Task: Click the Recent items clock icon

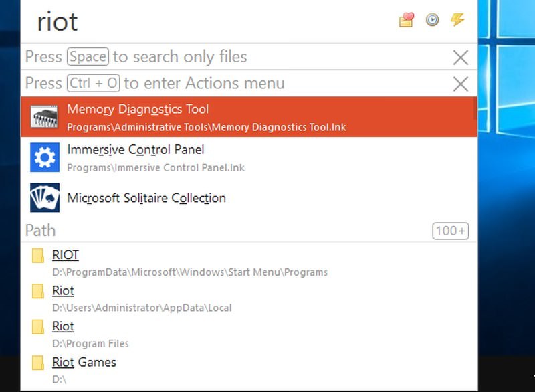Action: (x=432, y=20)
